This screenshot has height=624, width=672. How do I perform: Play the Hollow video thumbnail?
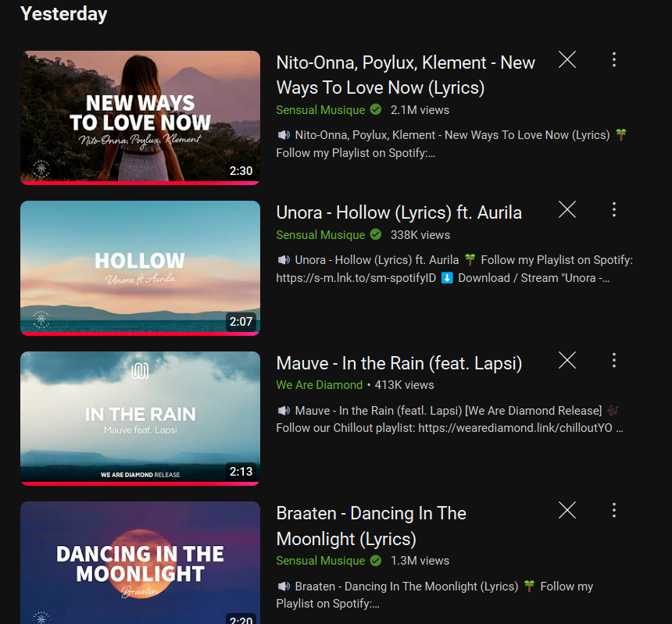point(140,268)
